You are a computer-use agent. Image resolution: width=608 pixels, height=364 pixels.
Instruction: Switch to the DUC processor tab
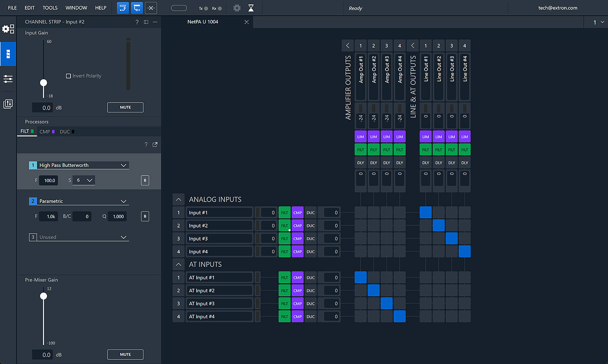pos(67,132)
